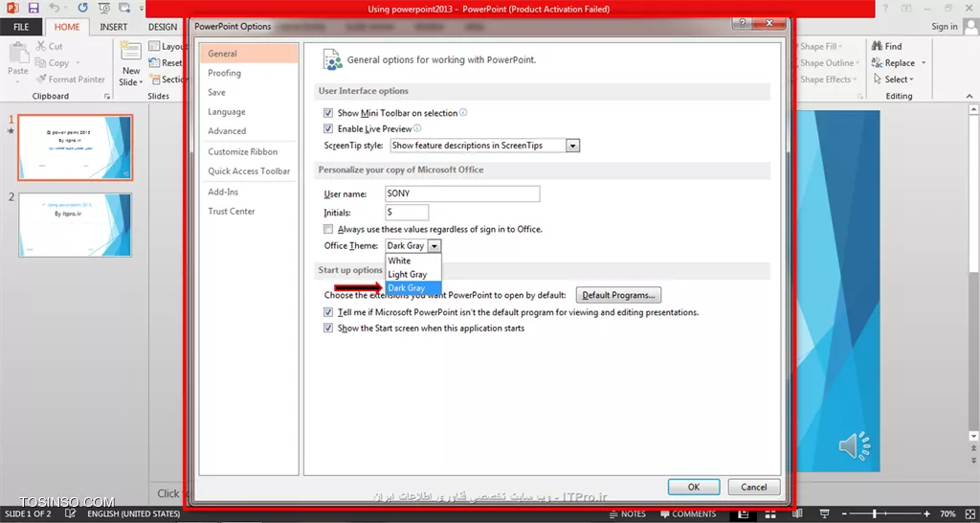
Task: Click the Find binoculars icon
Action: (877, 46)
